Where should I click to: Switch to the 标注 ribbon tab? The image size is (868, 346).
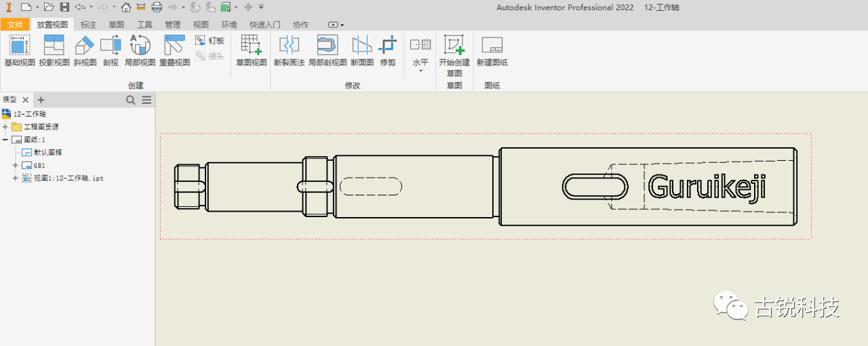click(x=88, y=24)
